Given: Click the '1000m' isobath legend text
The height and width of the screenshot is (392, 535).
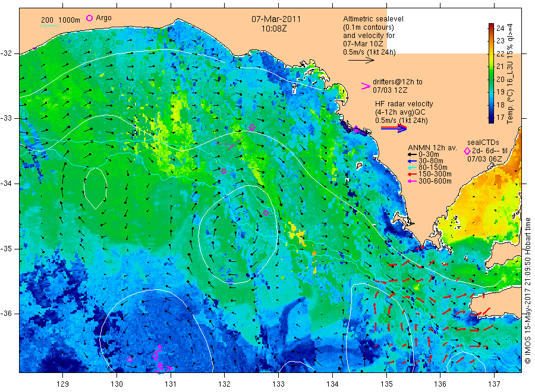Looking at the screenshot, I should click(70, 20).
